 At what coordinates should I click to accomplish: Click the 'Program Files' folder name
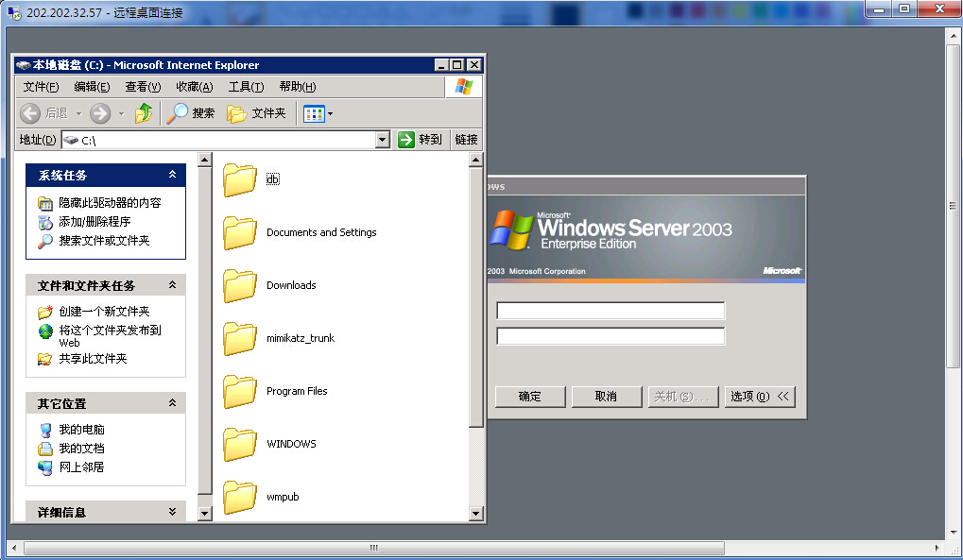click(297, 391)
